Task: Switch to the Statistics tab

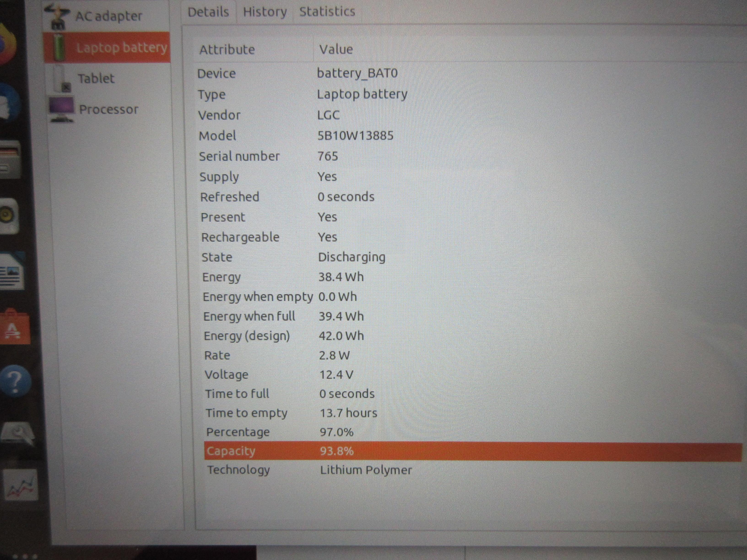Action: point(327,12)
